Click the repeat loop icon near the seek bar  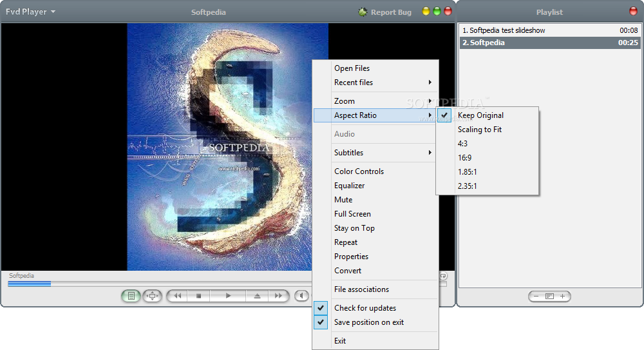click(x=443, y=276)
